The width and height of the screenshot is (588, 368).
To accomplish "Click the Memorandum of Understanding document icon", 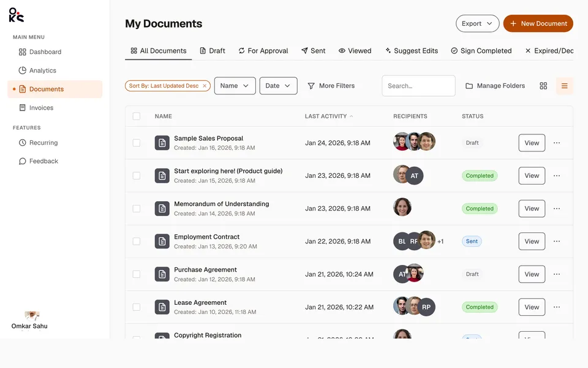I will (x=162, y=209).
